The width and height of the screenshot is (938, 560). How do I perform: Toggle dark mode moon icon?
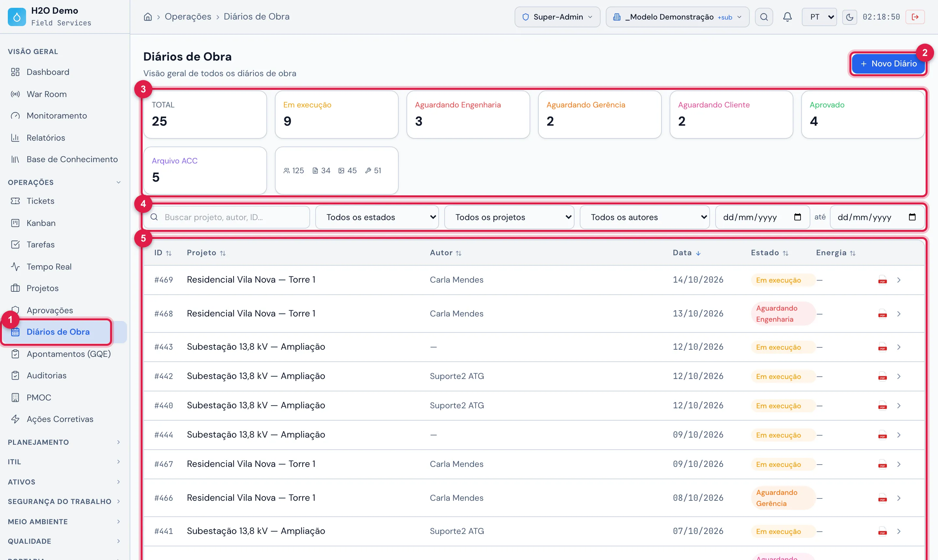[x=849, y=17]
